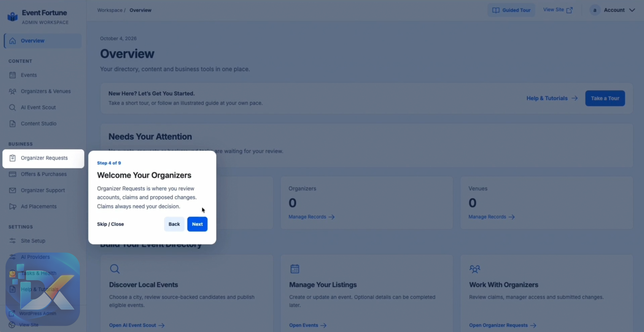This screenshot has width=644, height=332.
Task: Click Skip / Close in tour dialog
Action: click(x=110, y=224)
